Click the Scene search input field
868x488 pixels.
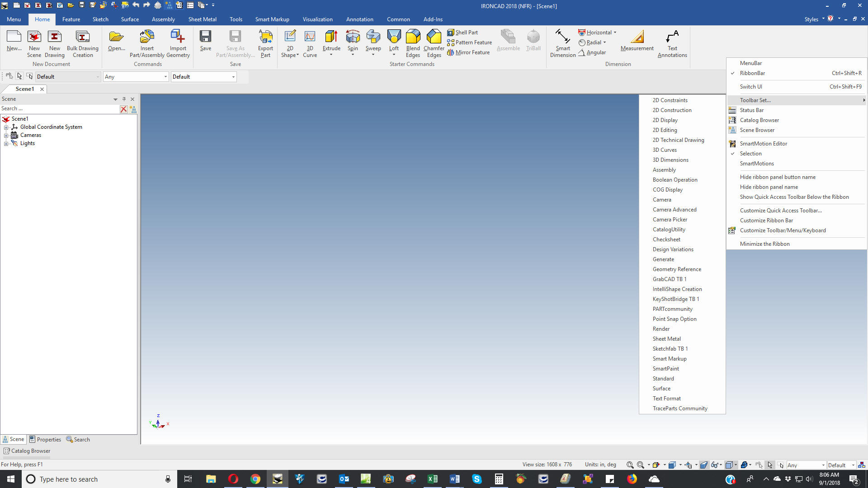(x=60, y=109)
